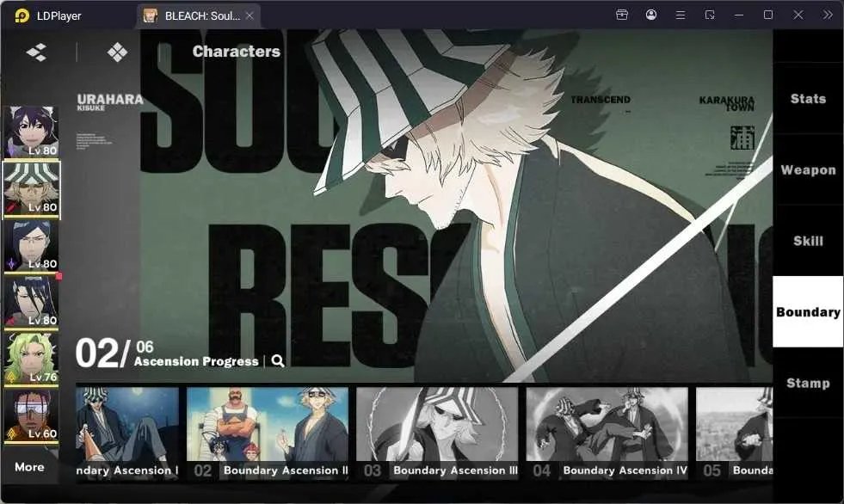
Task: Open the Stamp tab
Action: [x=808, y=383]
